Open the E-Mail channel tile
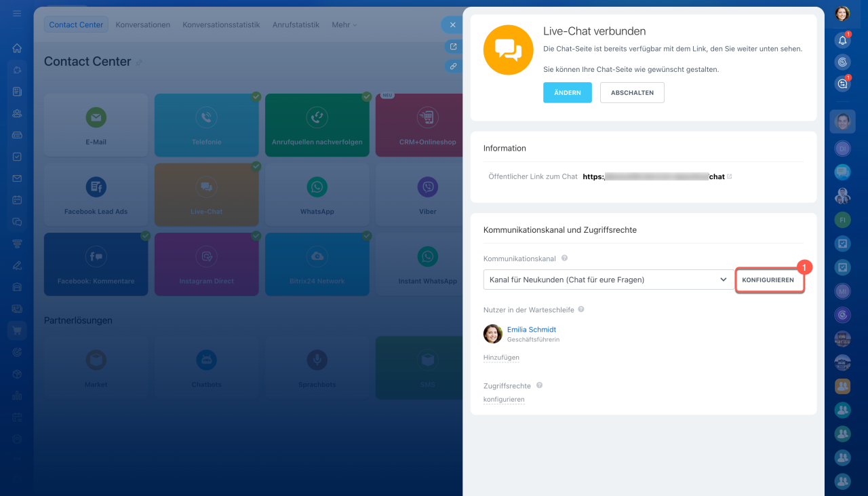Image resolution: width=868 pixels, height=496 pixels. 96,125
